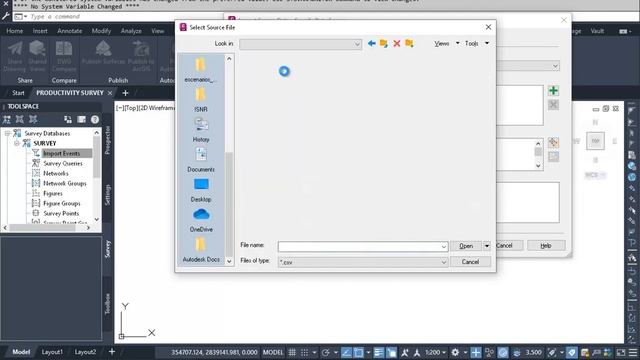Open the Home ribbon tab
Screen dimensions: 640x360
pos(15,31)
